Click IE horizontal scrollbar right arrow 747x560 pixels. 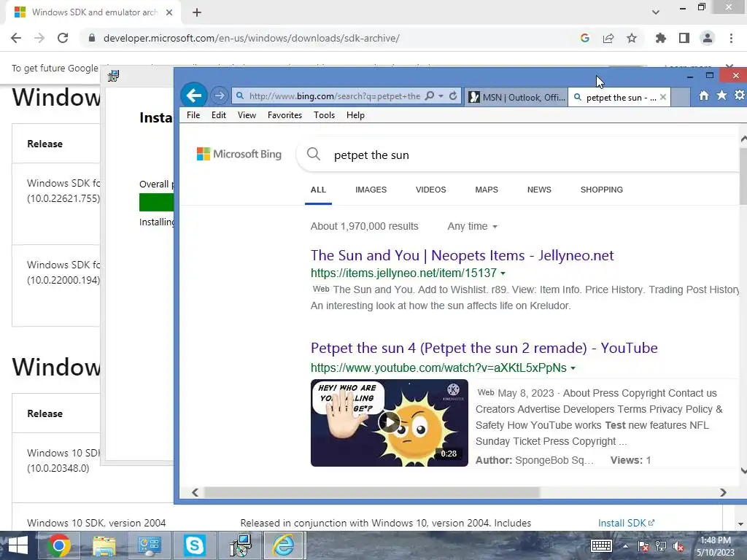tap(723, 492)
